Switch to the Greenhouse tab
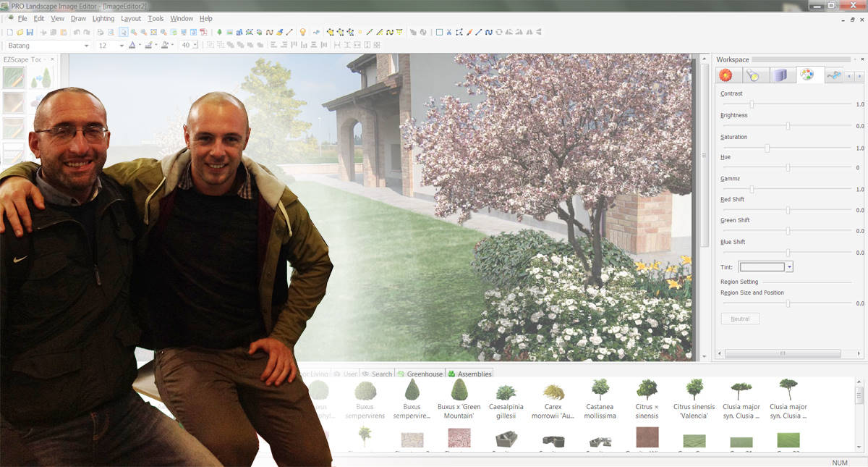The width and height of the screenshot is (868, 467). [x=424, y=374]
